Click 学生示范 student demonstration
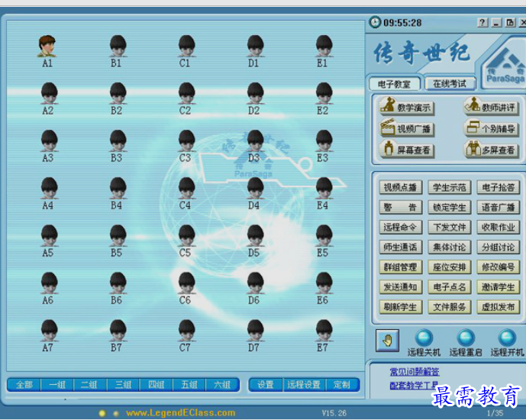The height and width of the screenshot is (420, 526). [x=450, y=187]
